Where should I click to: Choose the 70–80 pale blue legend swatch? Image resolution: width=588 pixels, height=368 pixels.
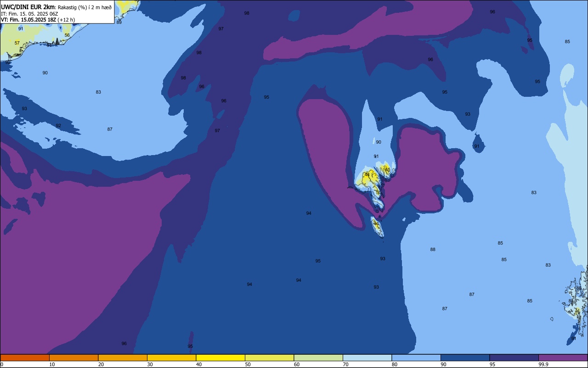[367, 357]
